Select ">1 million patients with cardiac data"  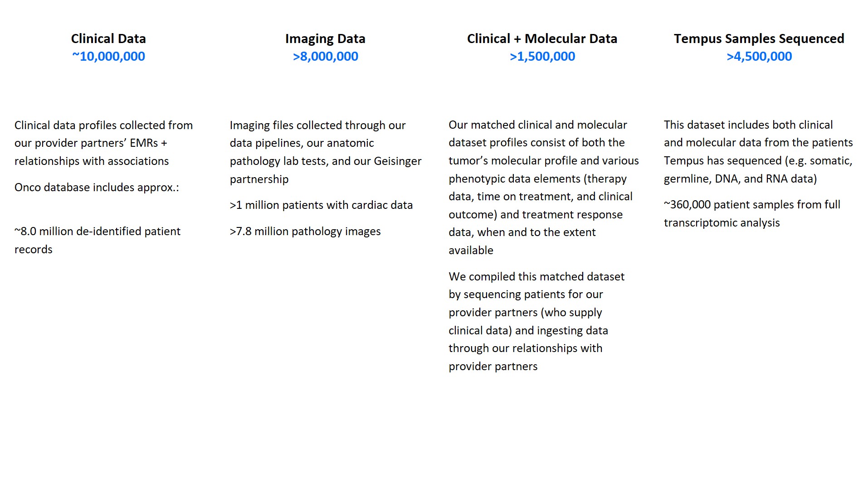pos(321,205)
